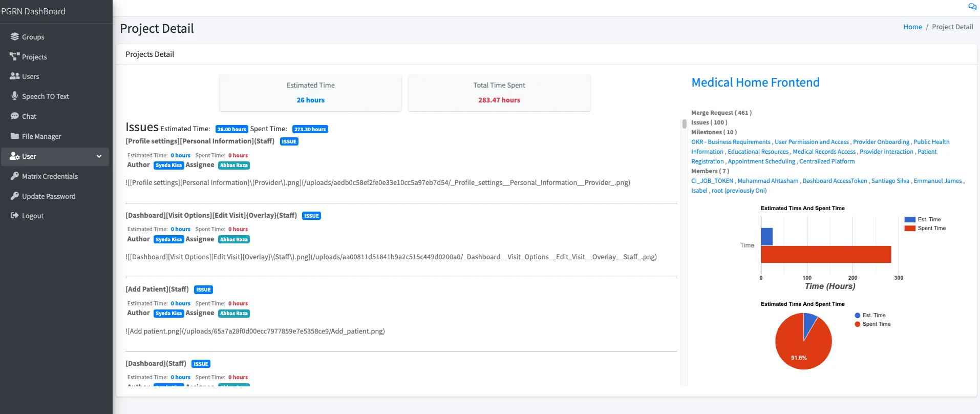Click the red Spent Time bar in chart
This screenshot has height=414, width=980.
(x=825, y=255)
